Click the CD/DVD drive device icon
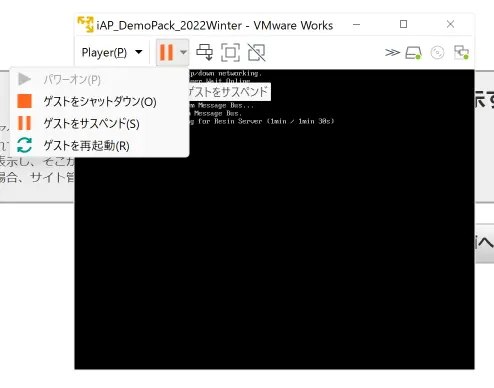Viewport: 494px width, 388px height. coord(437,53)
